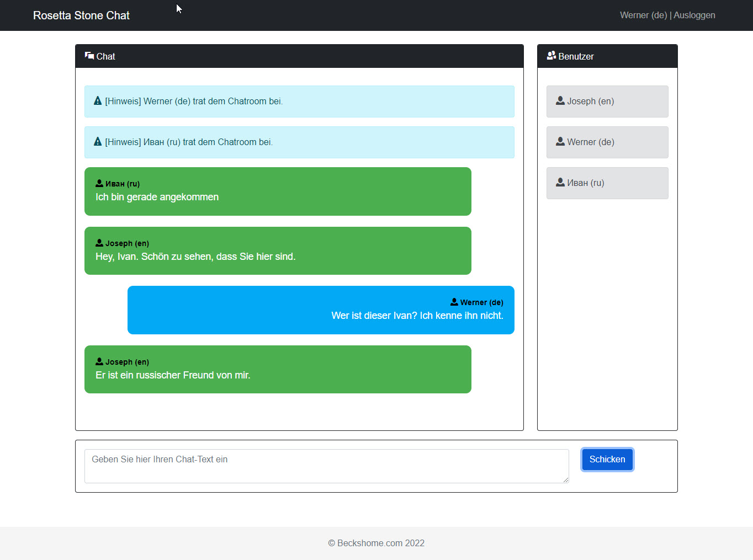Click the '© Beckshome.com 2022' footer text
Screen dimensions: 753x560
coord(376,543)
